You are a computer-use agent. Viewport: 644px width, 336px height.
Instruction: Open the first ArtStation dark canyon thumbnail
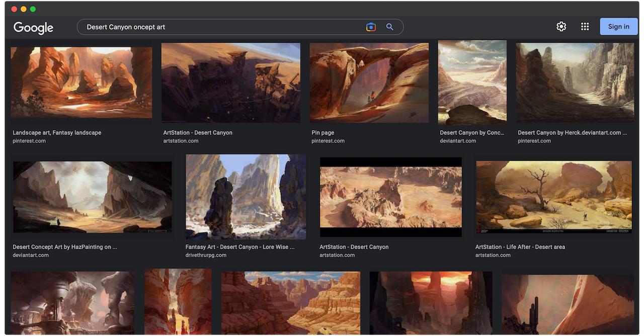tap(231, 82)
